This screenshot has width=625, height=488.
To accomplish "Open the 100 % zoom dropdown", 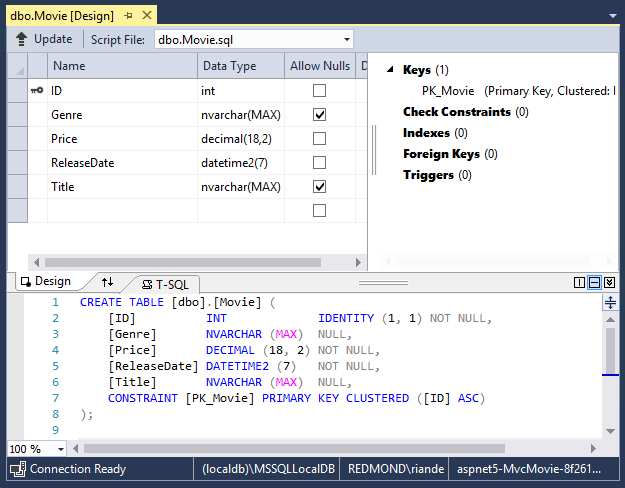I will tap(60, 449).
